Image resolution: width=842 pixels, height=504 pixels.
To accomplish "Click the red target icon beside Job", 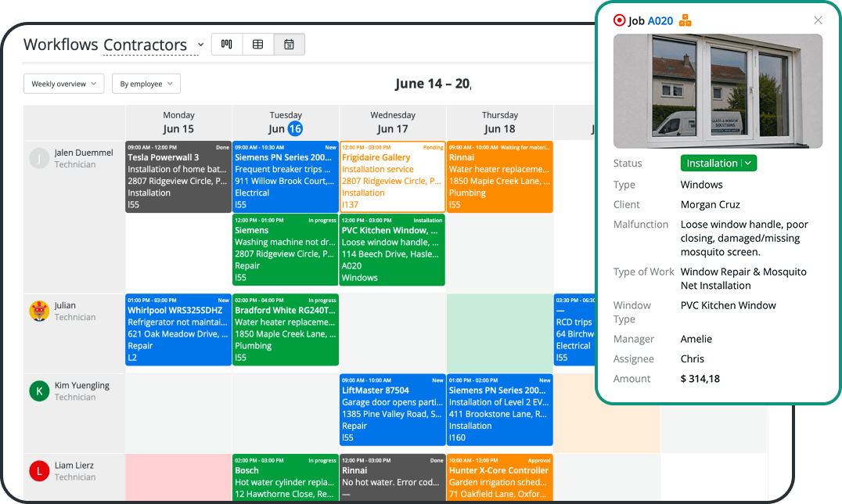I will [x=619, y=20].
